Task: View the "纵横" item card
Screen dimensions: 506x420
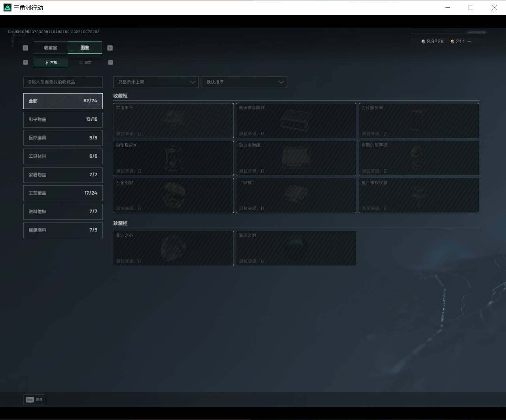Action: coord(296,195)
